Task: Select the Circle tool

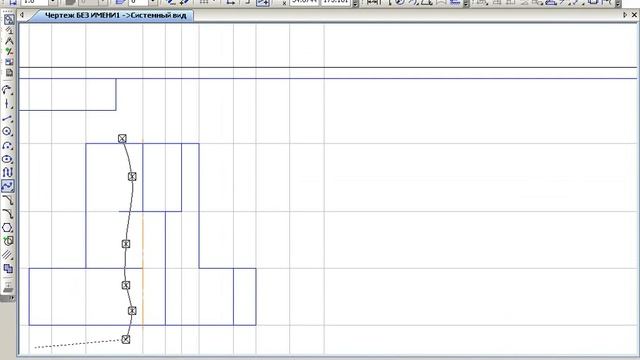Action: [8, 131]
